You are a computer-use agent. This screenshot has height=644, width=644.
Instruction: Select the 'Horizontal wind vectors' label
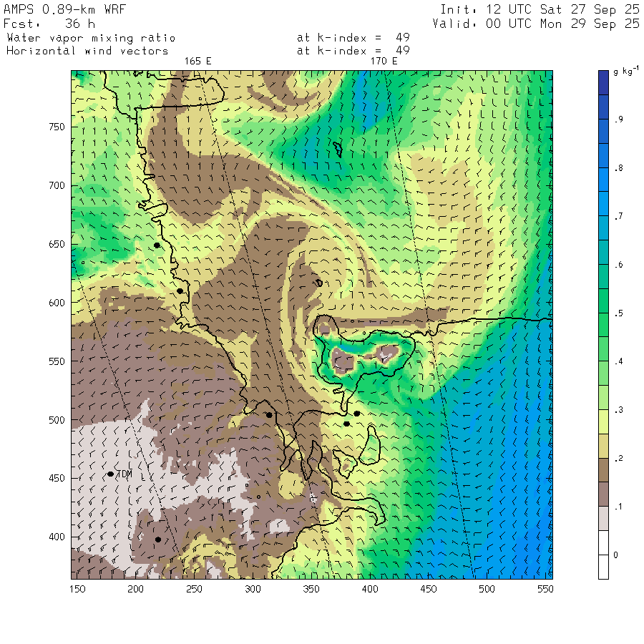point(87,51)
